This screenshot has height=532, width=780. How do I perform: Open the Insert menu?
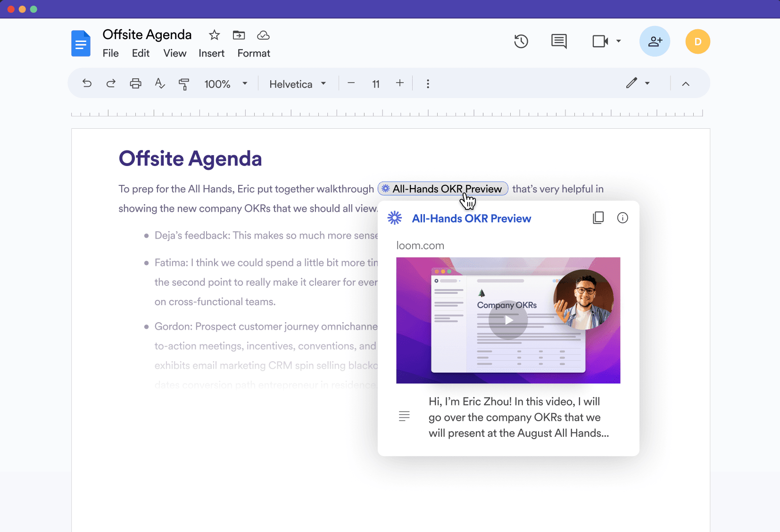click(211, 53)
